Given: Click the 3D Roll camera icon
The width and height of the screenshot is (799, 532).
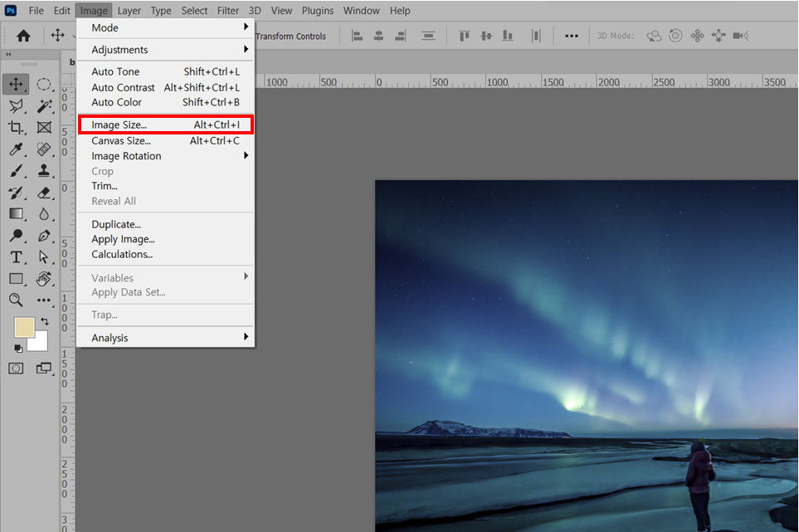Looking at the screenshot, I should pos(675,35).
